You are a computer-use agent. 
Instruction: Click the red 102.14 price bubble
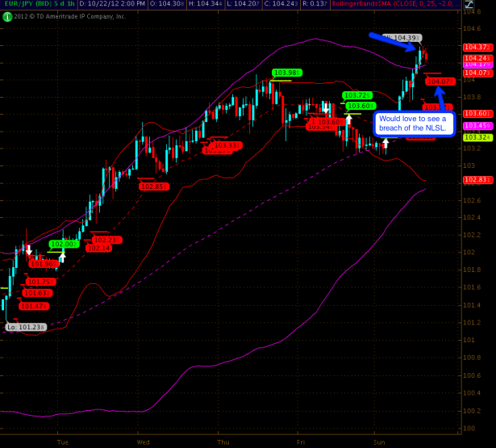pos(98,249)
